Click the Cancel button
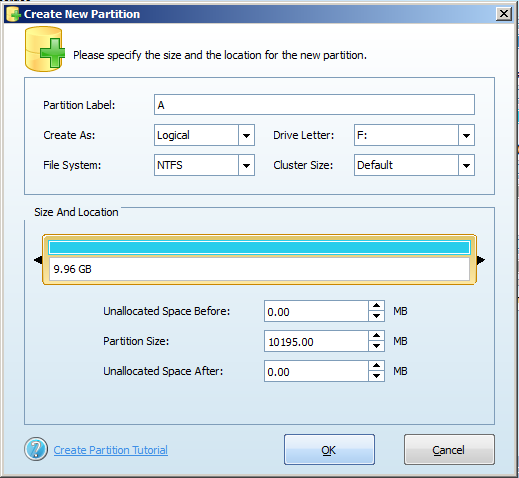 [449, 449]
